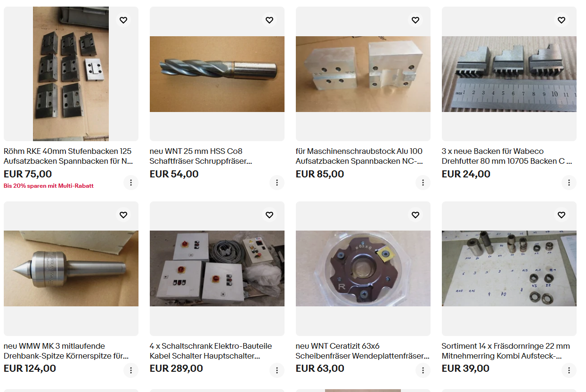Open three-dot menu for Fräsdornringe Sortiment
Image resolution: width=586 pixels, height=392 pixels.
click(569, 370)
